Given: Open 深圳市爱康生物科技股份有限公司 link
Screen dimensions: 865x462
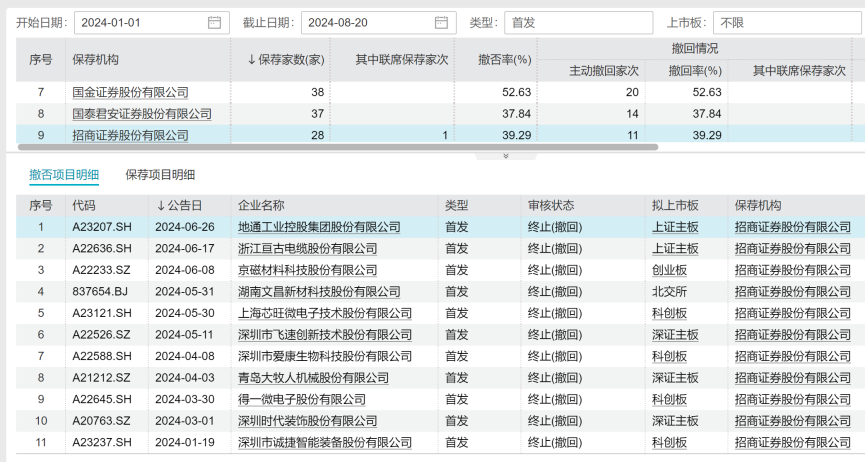Looking at the screenshot, I should coord(325,356).
